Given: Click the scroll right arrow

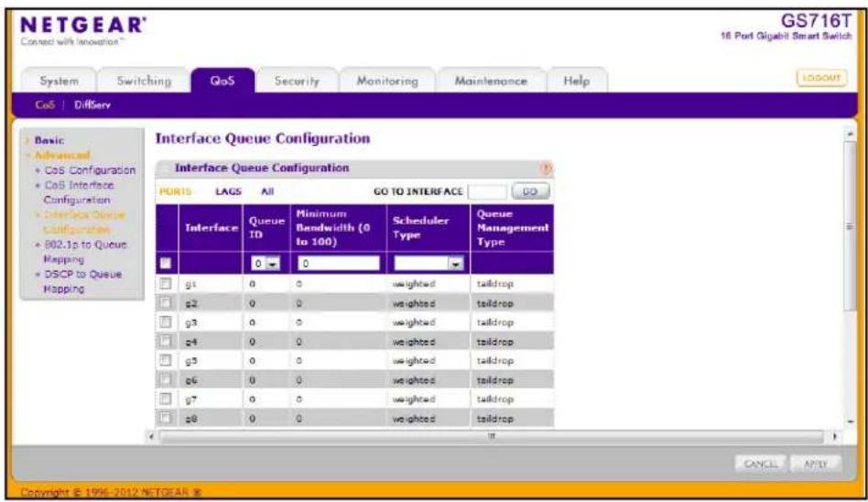Looking at the screenshot, I should (x=835, y=437).
